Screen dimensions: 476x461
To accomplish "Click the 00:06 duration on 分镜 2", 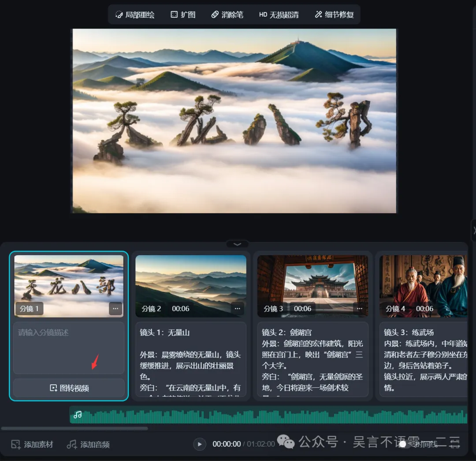I will [180, 309].
